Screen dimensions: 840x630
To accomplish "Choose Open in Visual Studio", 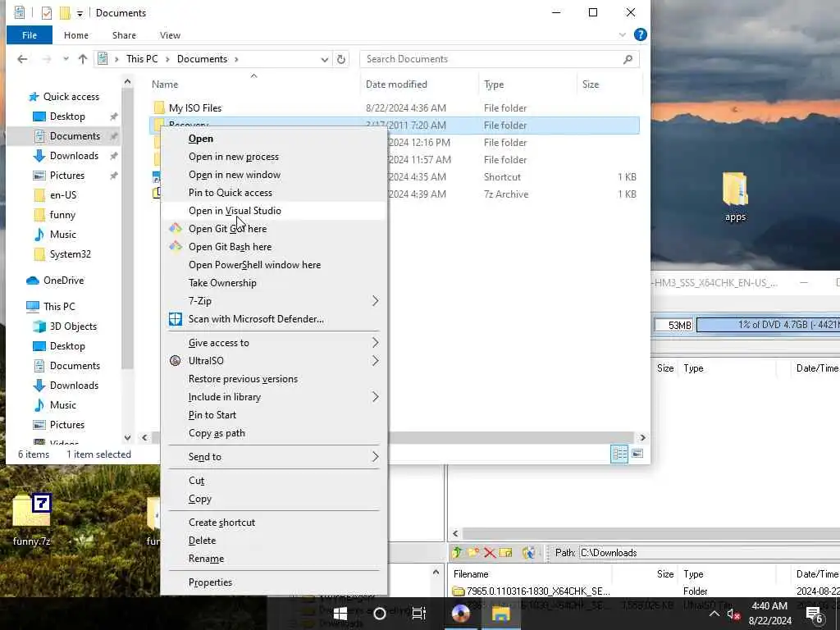I will click(274, 211).
